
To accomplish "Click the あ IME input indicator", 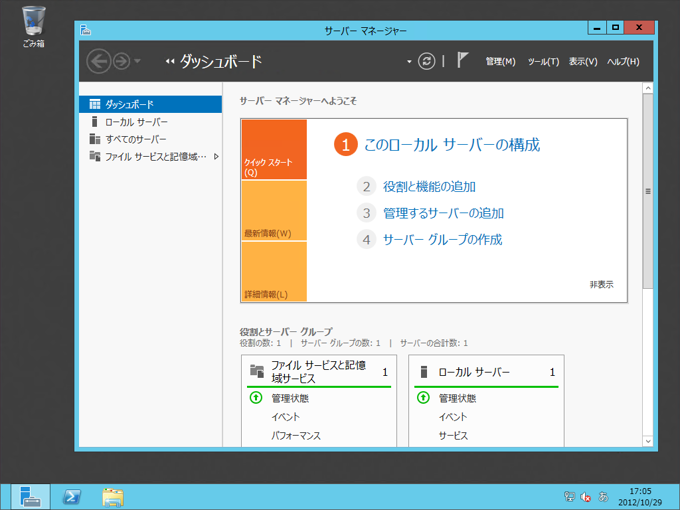I will 603,496.
